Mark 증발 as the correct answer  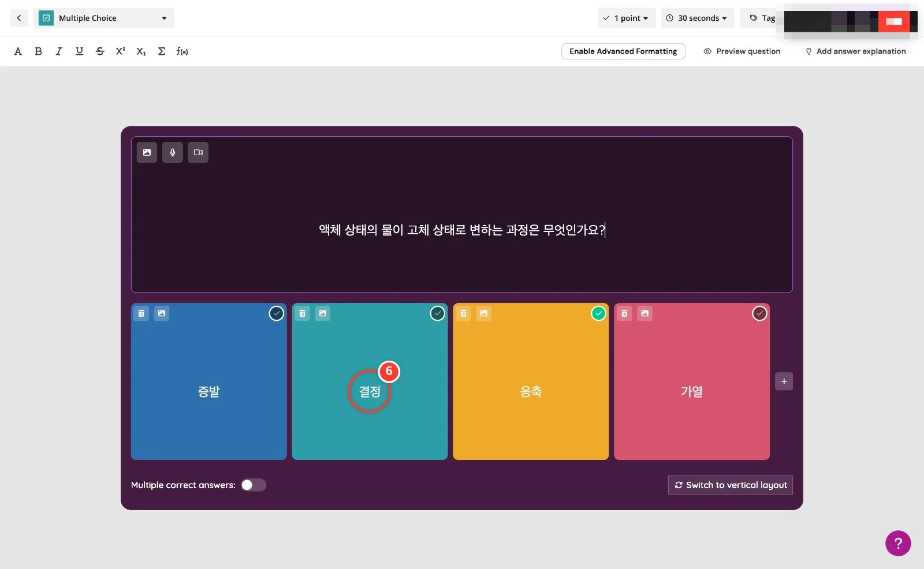277,313
